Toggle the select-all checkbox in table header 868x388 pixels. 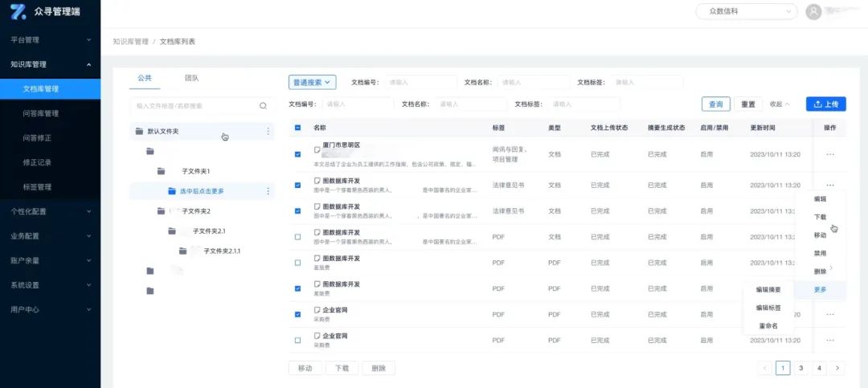click(x=298, y=127)
